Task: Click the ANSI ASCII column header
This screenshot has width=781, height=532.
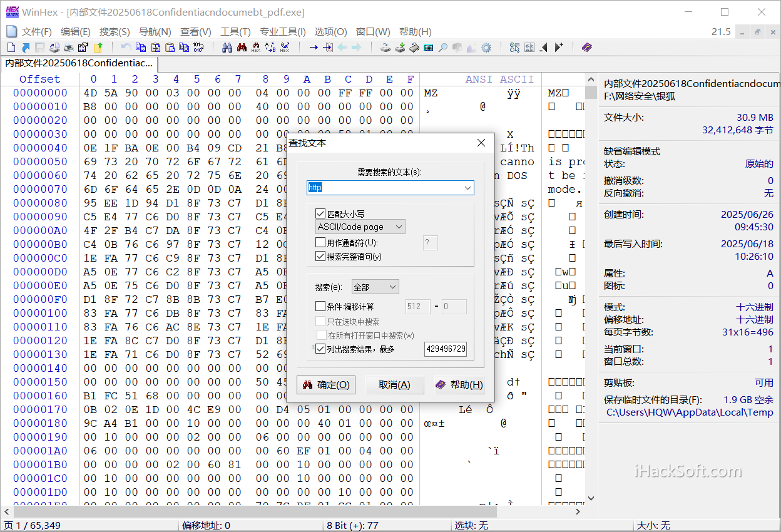Action: [499, 79]
